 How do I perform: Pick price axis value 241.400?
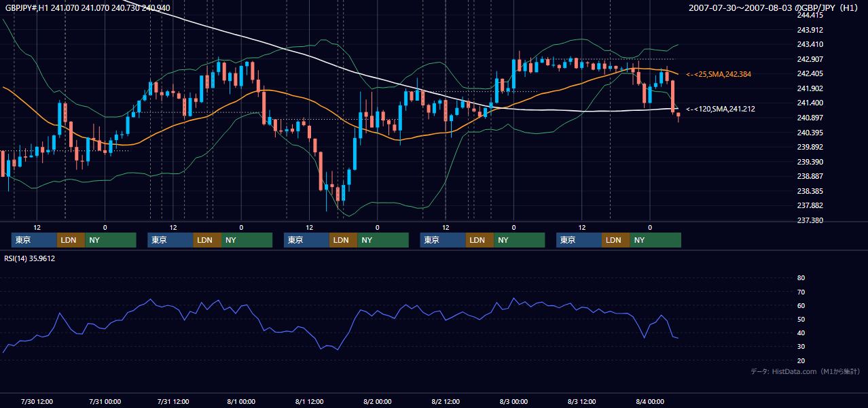point(810,103)
